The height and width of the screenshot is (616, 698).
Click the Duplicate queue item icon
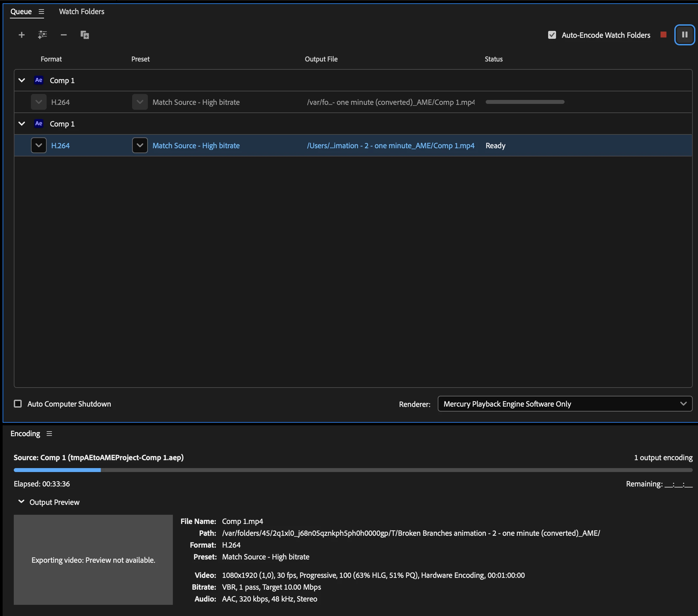85,35
